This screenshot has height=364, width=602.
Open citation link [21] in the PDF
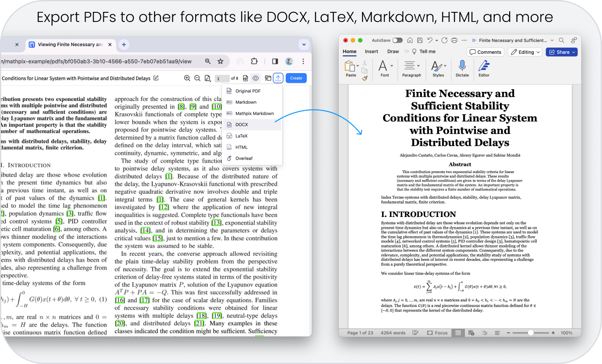coord(199,323)
